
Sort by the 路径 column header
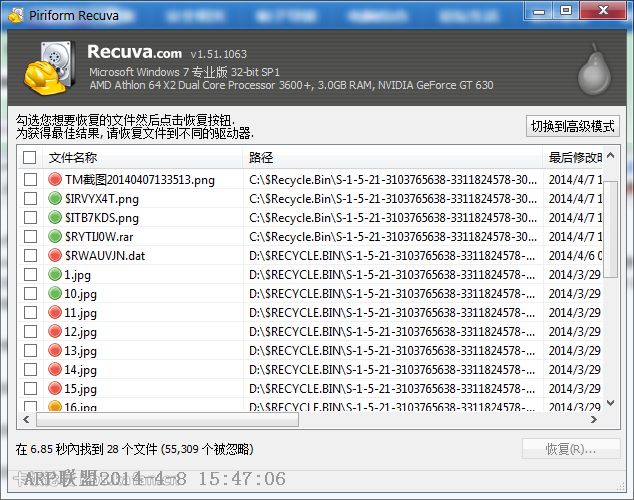(x=390, y=158)
